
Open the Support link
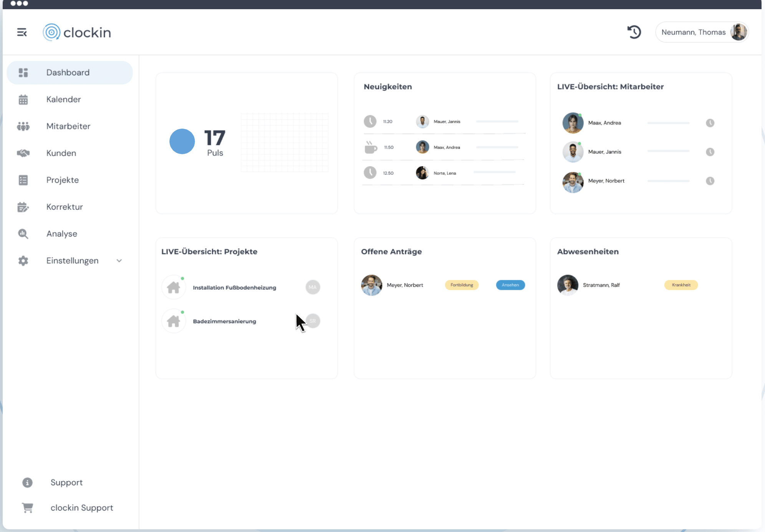(x=66, y=482)
